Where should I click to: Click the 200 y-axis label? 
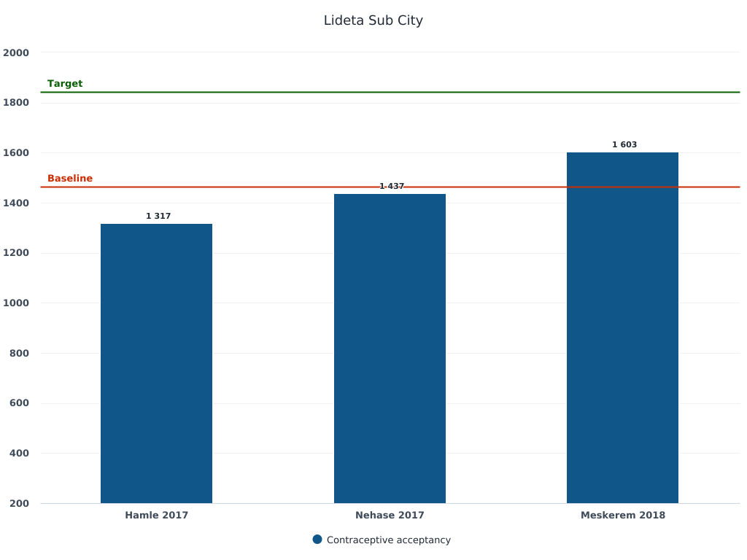(x=19, y=503)
